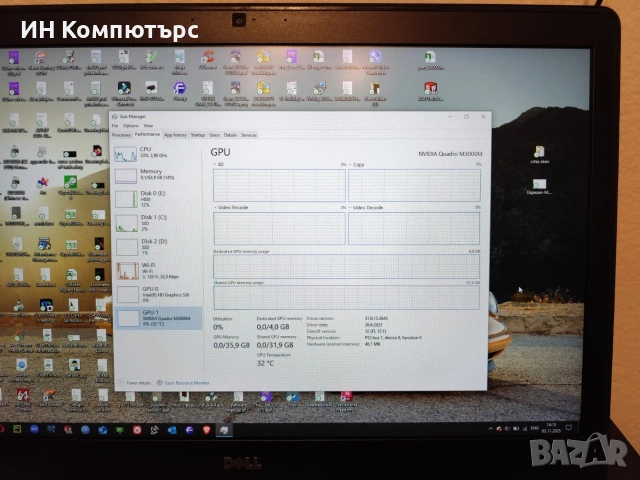Open the 3D engine graph dropdown

coord(218,164)
